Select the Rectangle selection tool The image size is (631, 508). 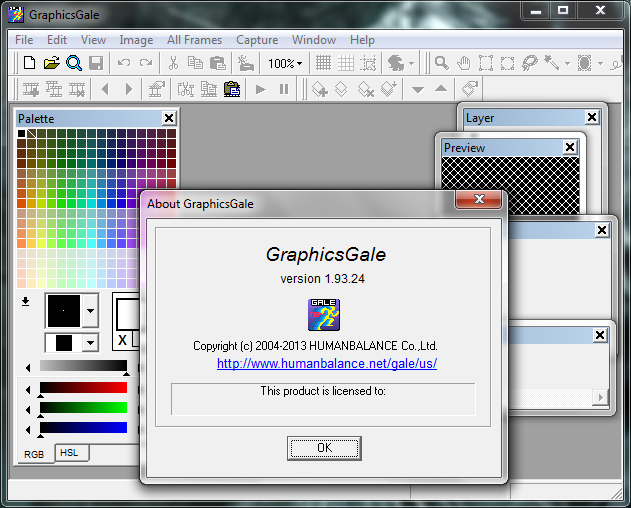pyautogui.click(x=486, y=63)
